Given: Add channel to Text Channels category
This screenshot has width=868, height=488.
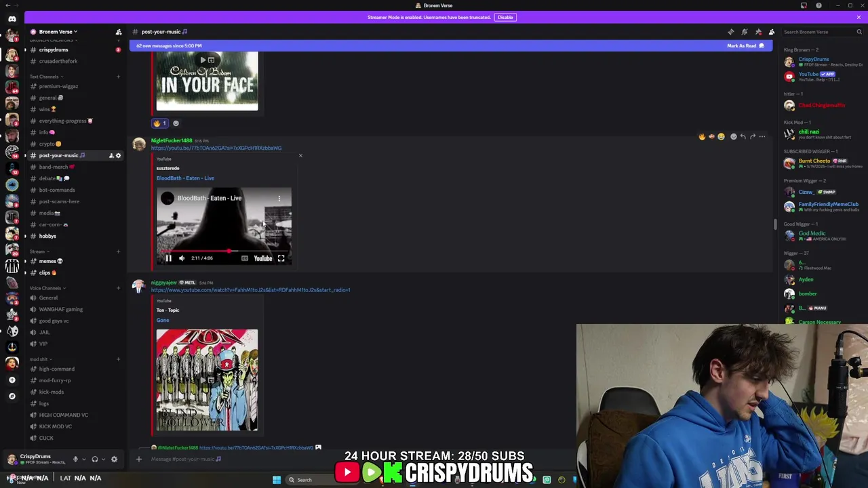Looking at the screenshot, I should coord(118,77).
